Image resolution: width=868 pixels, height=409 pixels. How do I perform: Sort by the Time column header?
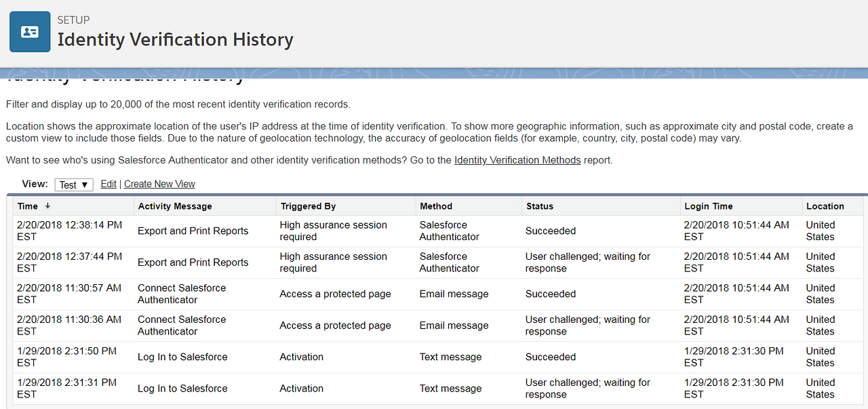pos(28,206)
